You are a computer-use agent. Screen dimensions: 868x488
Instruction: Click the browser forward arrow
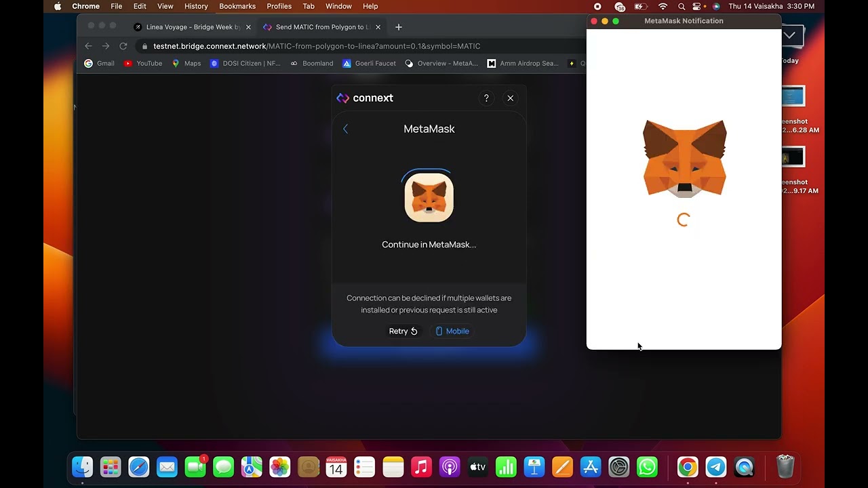tap(106, 46)
